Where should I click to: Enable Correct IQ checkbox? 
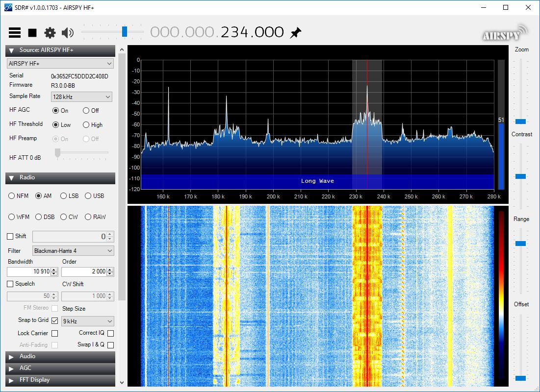click(x=110, y=333)
